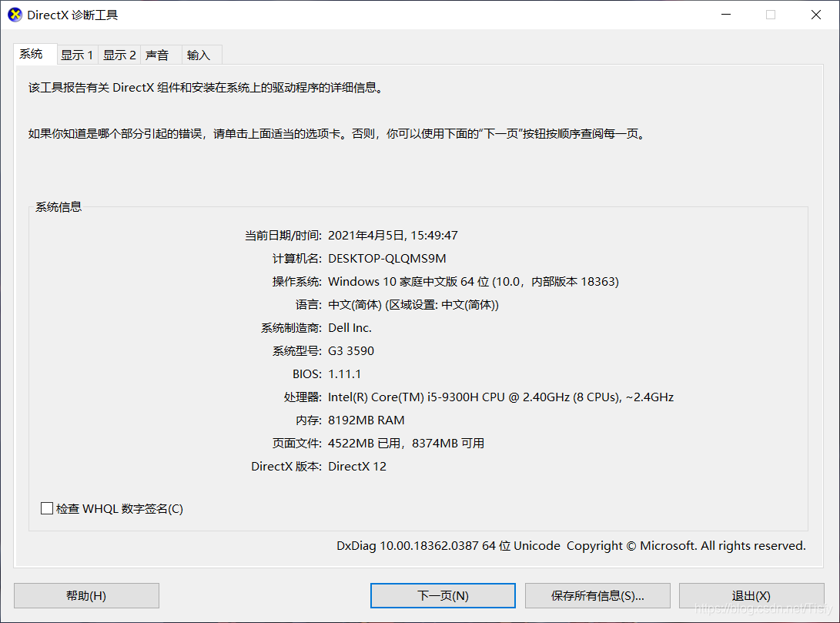Click the 退出(X) button

751,596
